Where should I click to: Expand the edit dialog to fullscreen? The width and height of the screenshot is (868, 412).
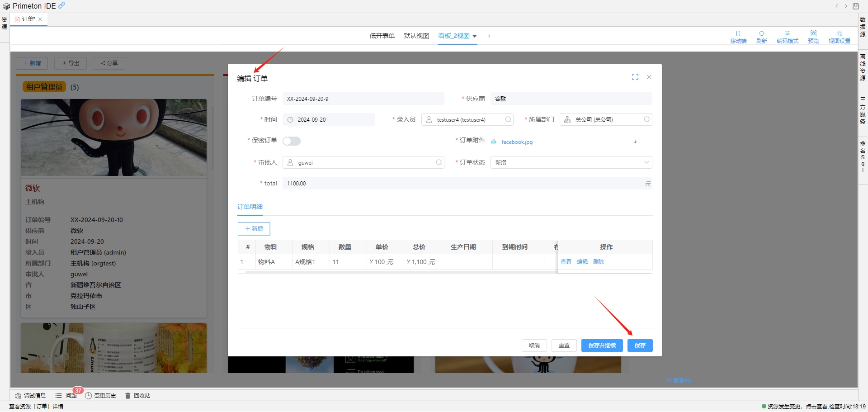[635, 77]
